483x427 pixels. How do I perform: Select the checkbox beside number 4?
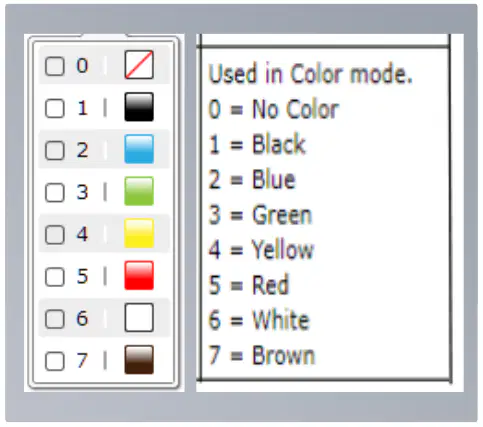point(55,234)
